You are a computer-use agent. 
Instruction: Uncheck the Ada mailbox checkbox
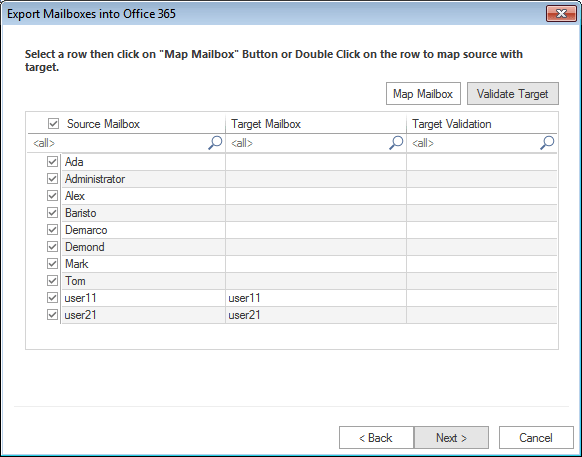tap(52, 161)
